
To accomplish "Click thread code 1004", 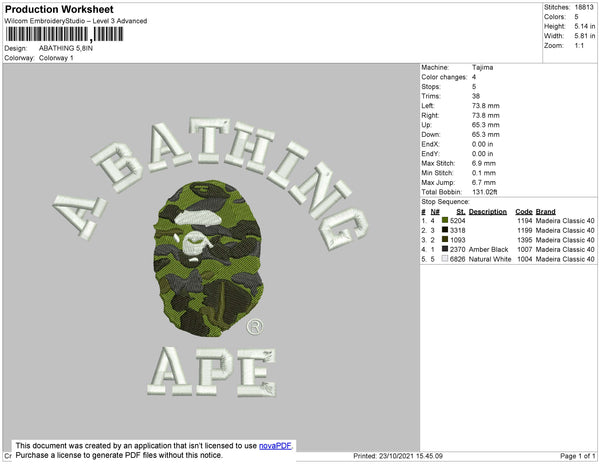I will 525,259.
